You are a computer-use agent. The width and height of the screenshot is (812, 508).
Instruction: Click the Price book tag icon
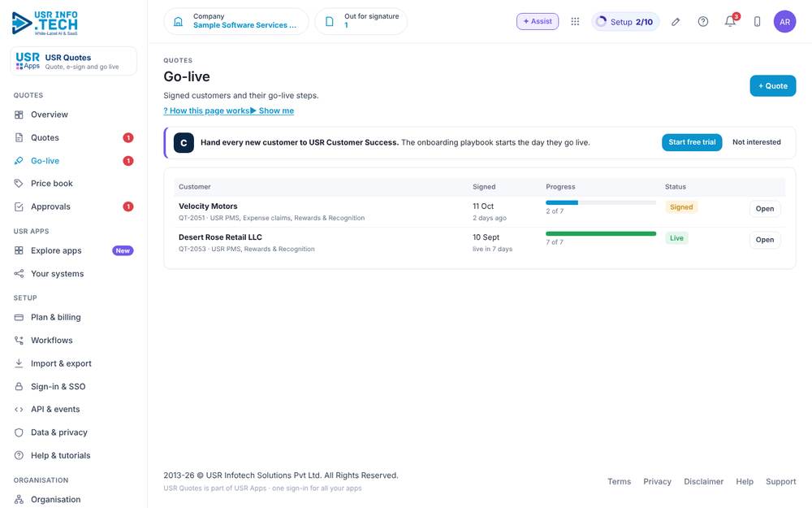19,184
